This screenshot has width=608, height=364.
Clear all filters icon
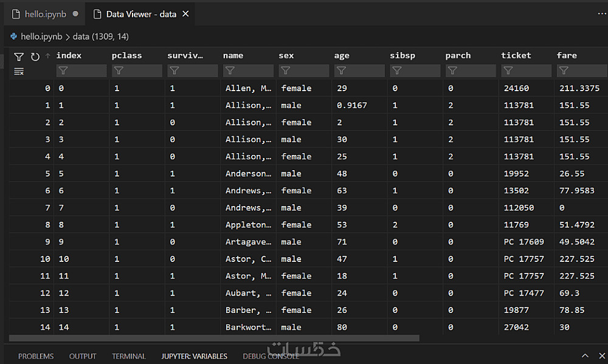(x=19, y=72)
